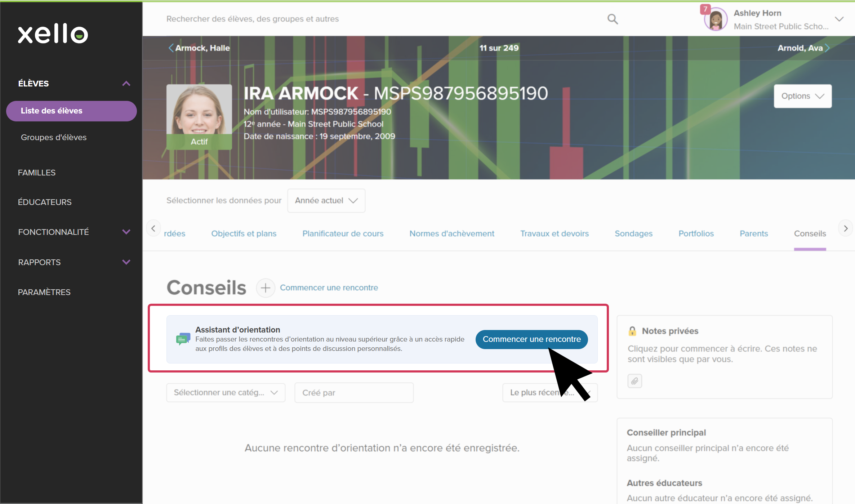Click the Commencer une rencontre text link

tap(329, 287)
